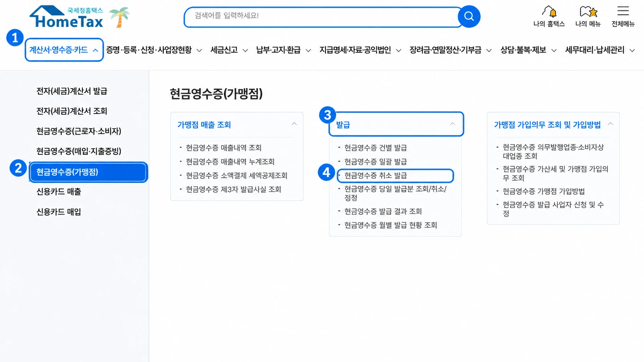The height and width of the screenshot is (362, 644).
Task: Open 현금영수증 월별 발급 현황 조회
Action: coord(391,225)
